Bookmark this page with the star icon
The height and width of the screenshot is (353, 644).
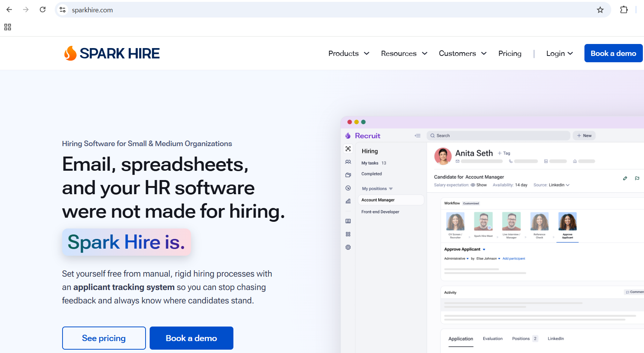(600, 10)
